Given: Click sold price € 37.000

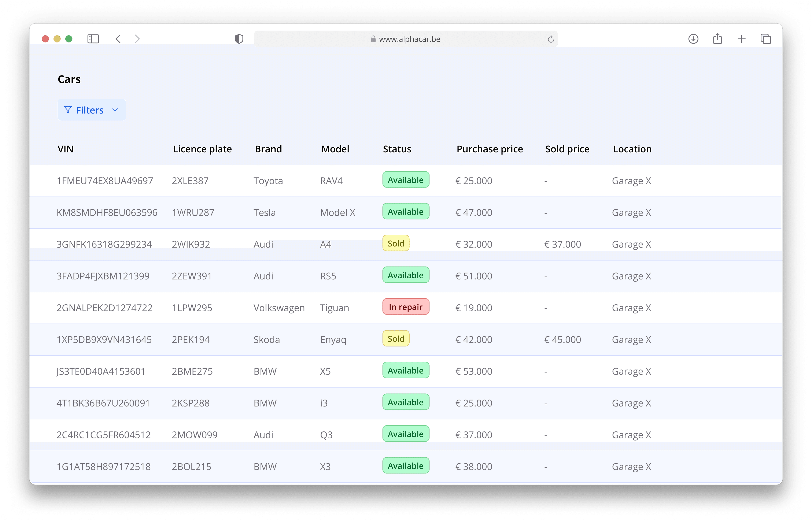Looking at the screenshot, I should (x=562, y=244).
